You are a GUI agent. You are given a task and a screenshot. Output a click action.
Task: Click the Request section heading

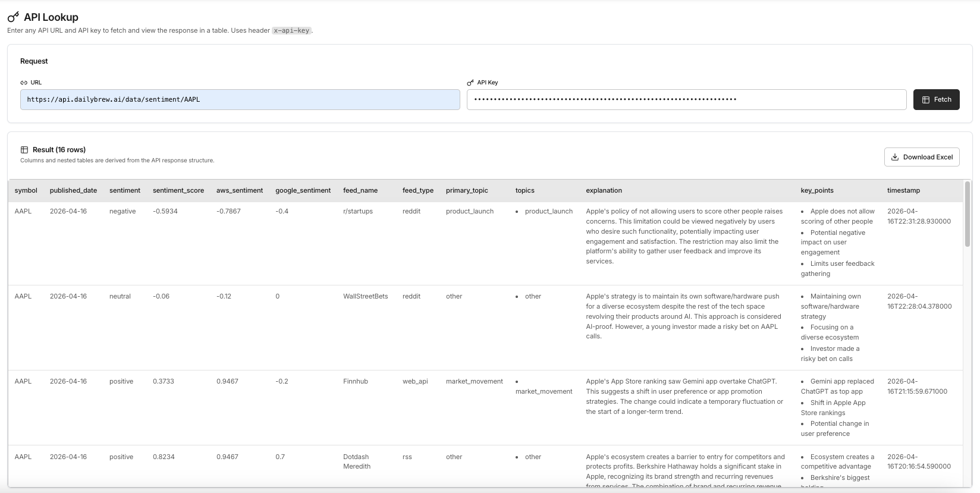pos(34,61)
